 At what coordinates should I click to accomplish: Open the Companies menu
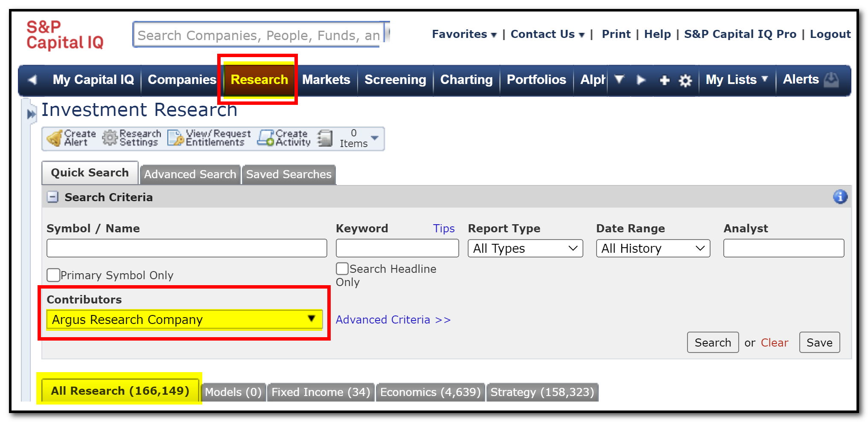[x=182, y=80]
